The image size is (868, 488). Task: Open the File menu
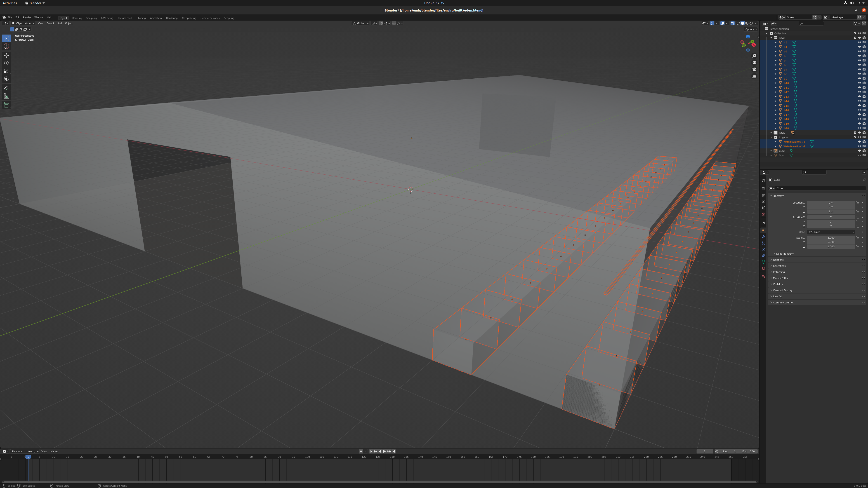(x=10, y=18)
